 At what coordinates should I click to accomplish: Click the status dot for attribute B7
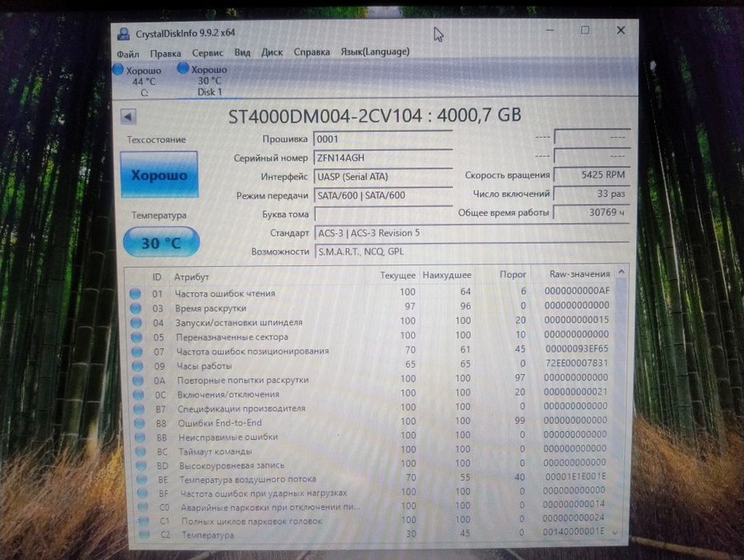pyautogui.click(x=139, y=409)
